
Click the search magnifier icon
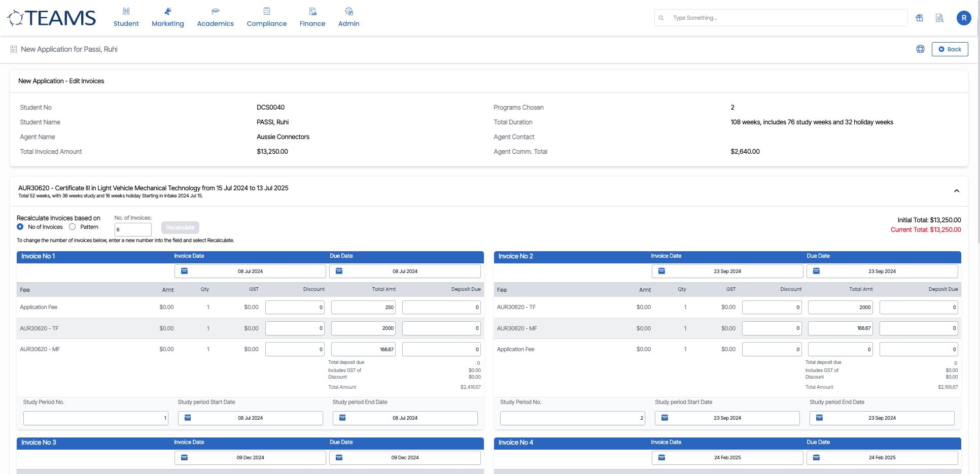661,18
